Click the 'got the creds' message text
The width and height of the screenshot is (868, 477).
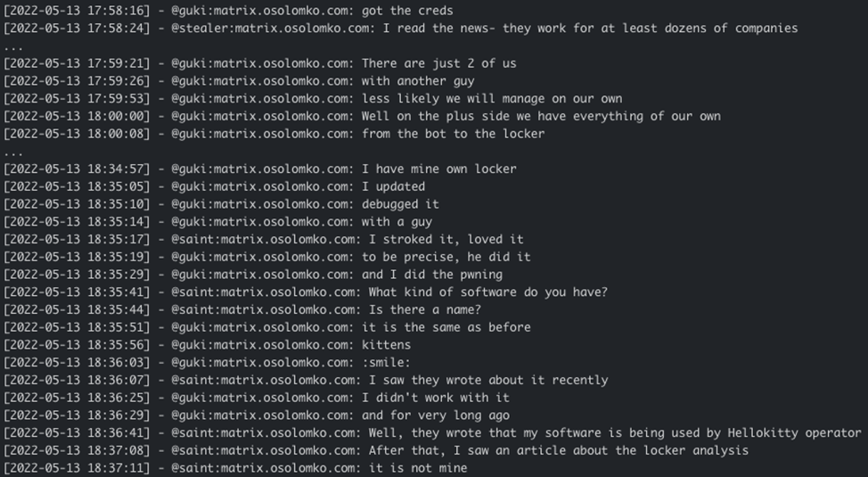(x=407, y=11)
